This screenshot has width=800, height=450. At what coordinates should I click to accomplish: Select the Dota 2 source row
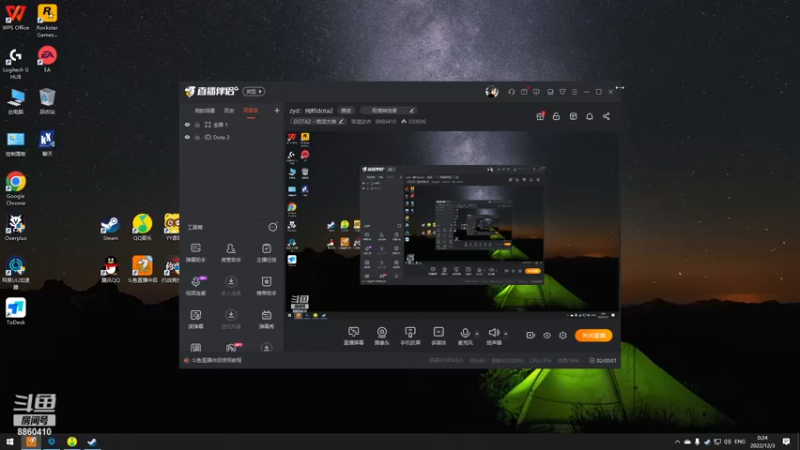click(232, 137)
